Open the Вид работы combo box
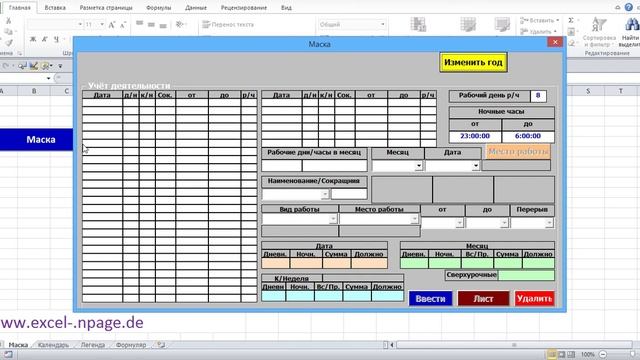Viewport: 640px width, 360px height. point(333,219)
